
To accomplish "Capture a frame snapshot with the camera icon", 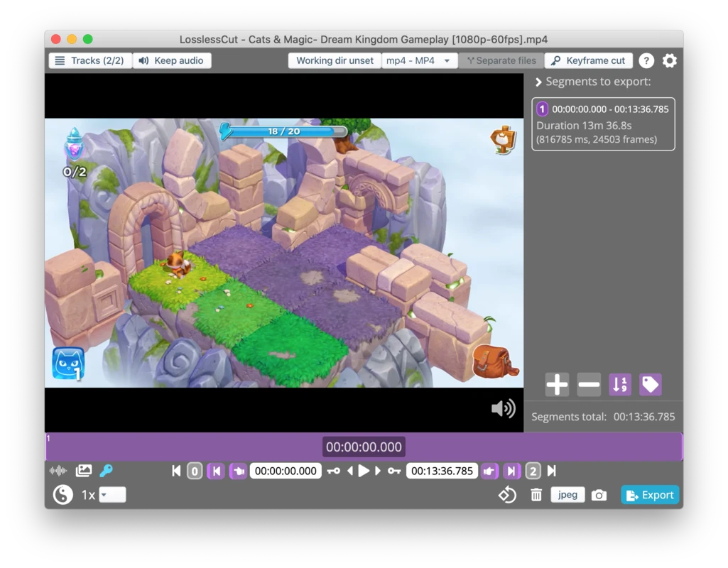I will coord(599,495).
